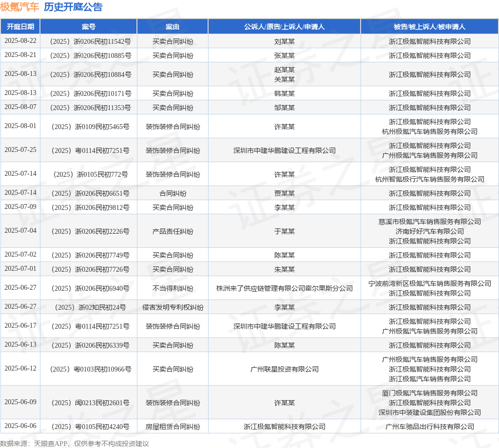Click plaintiff 贾某某
This screenshot has width=499, height=448.
[285, 193]
